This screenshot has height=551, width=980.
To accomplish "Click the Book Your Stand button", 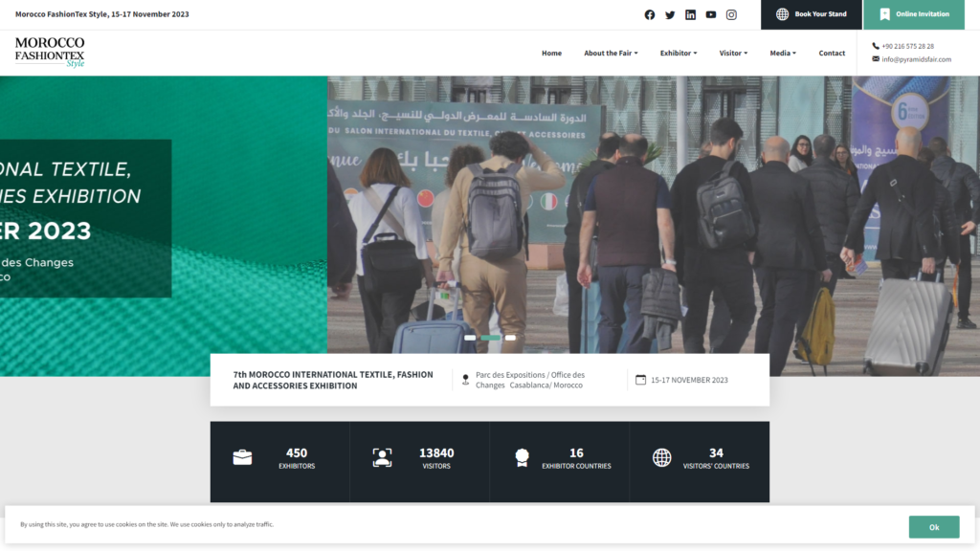I will [x=812, y=14].
